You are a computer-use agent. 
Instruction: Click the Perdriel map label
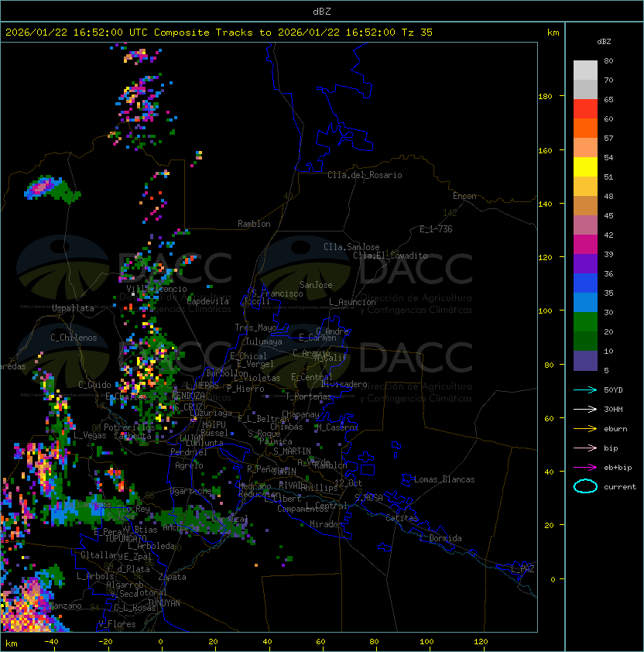(189, 452)
